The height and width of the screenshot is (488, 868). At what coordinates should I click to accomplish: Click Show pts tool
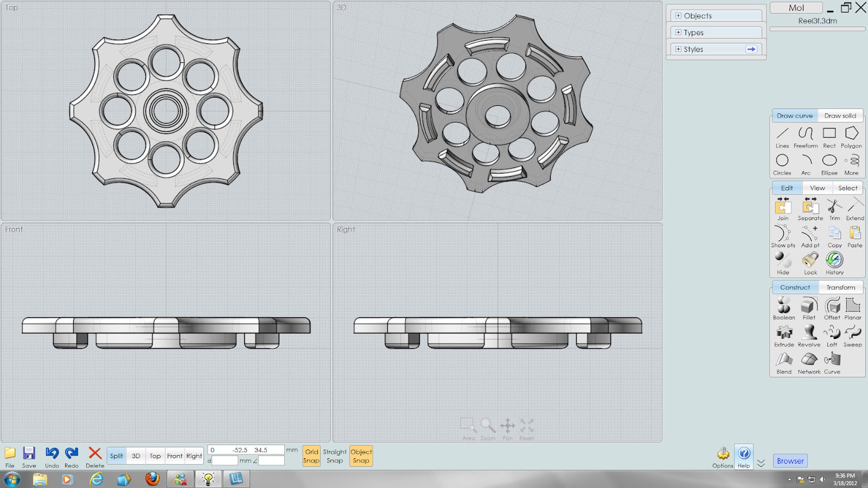click(783, 236)
